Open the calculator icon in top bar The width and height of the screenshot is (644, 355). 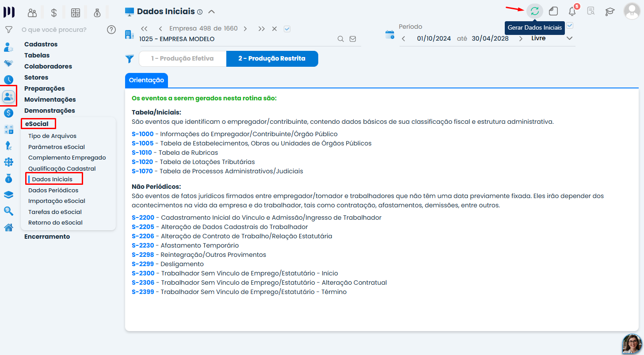(76, 13)
